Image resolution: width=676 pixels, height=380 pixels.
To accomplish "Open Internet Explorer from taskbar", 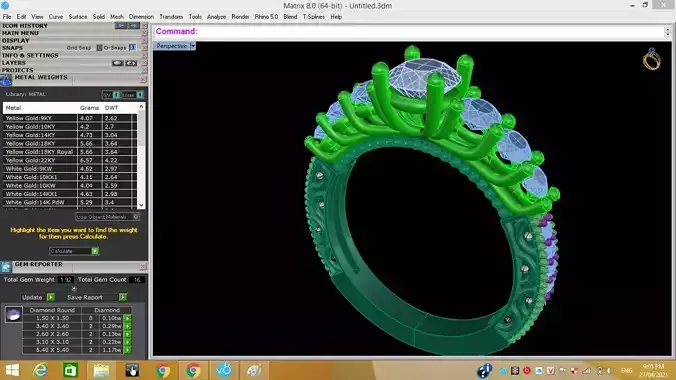I will [41, 371].
